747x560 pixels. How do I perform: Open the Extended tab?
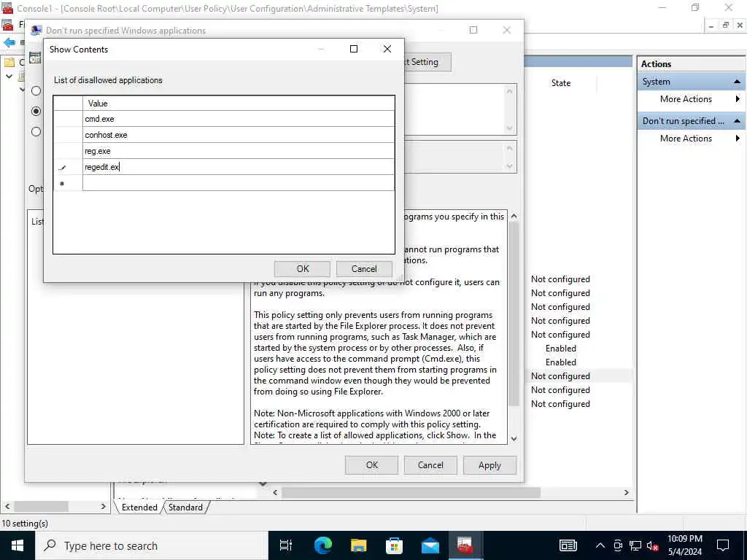(139, 507)
